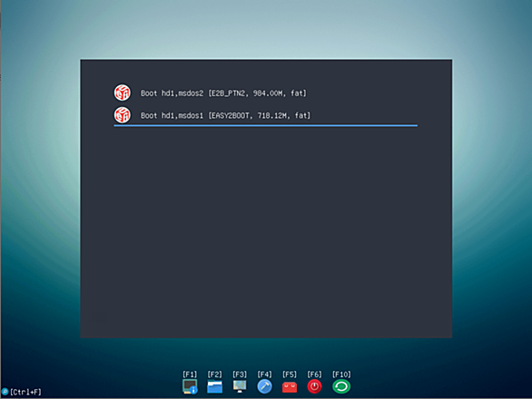
Task: Click the [Ctrl+F] shortcut label
Action: [25, 393]
